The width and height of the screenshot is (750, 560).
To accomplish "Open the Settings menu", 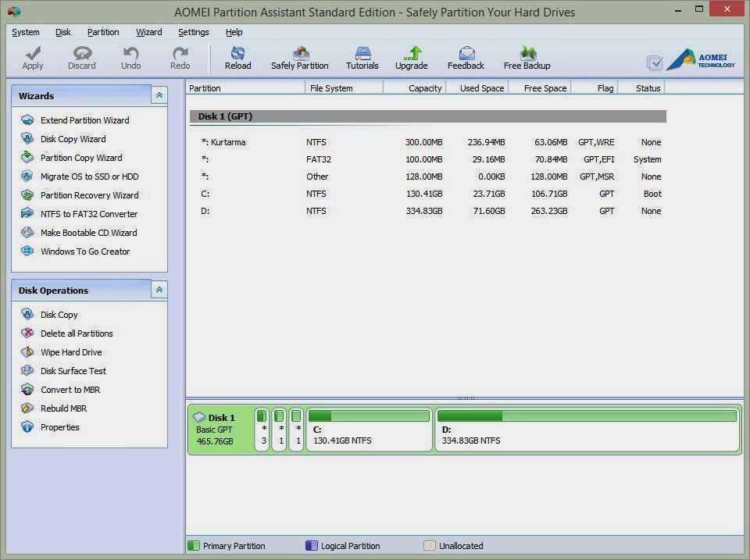I will 193,32.
